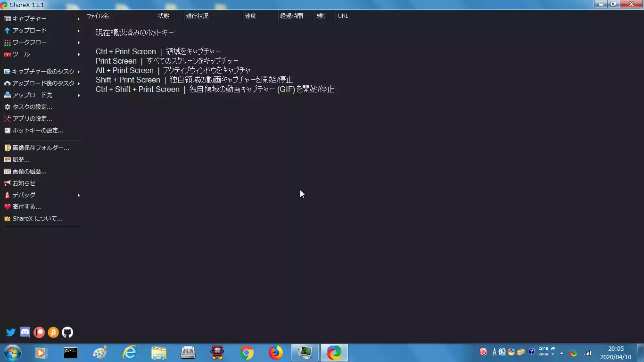Open アップロード先 (Destinations) menu
This screenshot has width=644, height=362.
(42, 95)
